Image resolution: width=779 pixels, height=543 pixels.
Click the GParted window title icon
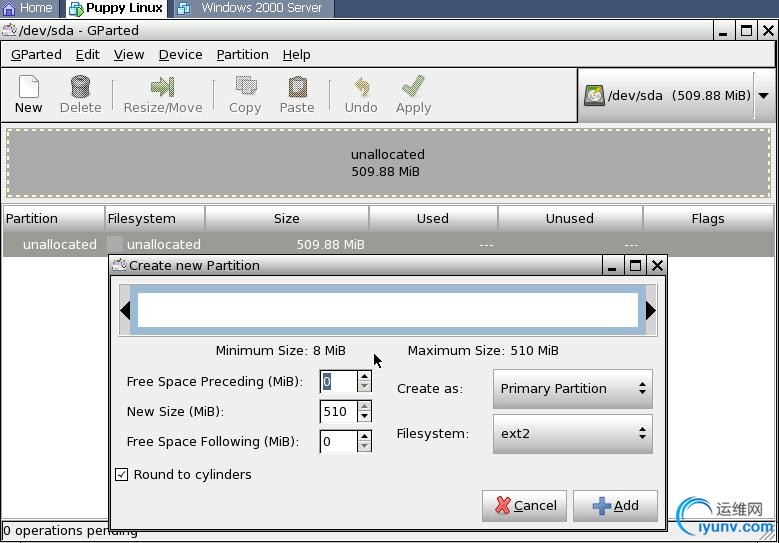[9, 30]
